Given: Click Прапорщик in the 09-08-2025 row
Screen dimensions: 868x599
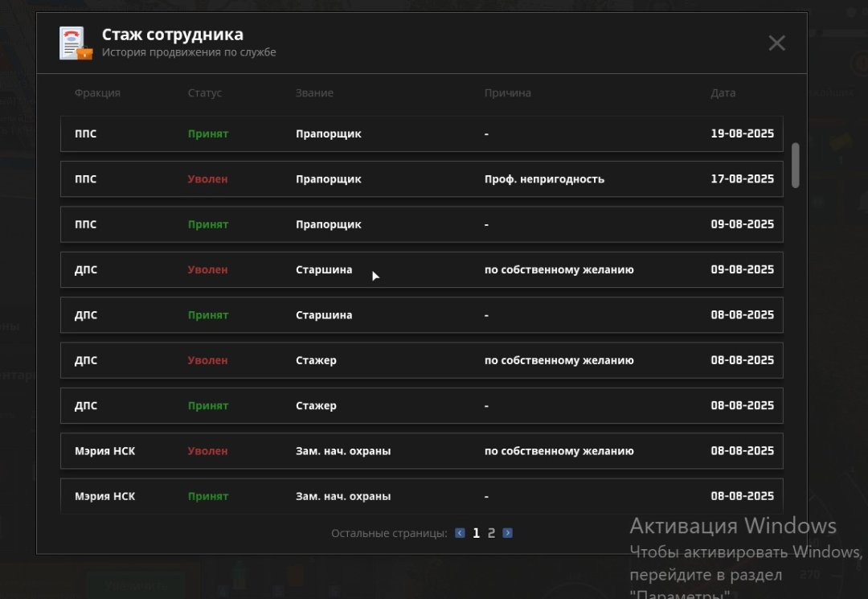Looking at the screenshot, I should [328, 224].
